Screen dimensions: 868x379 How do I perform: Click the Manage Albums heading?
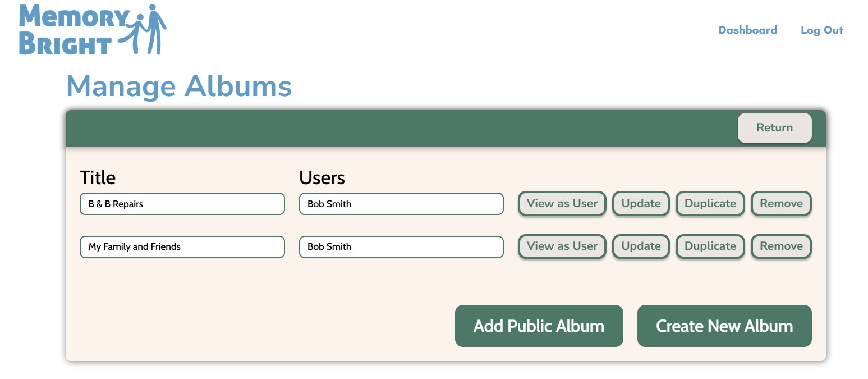point(179,86)
